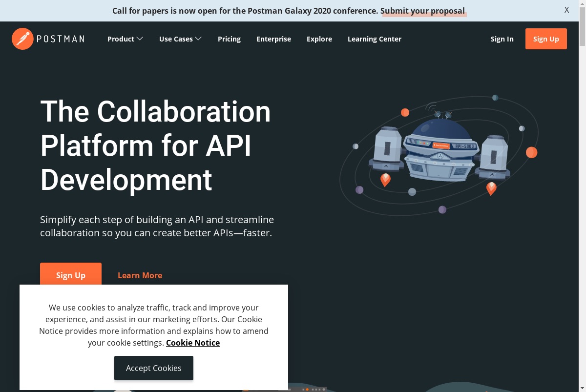This screenshot has width=586, height=392.
Task: Click the hero Sign Up button
Action: tap(71, 275)
